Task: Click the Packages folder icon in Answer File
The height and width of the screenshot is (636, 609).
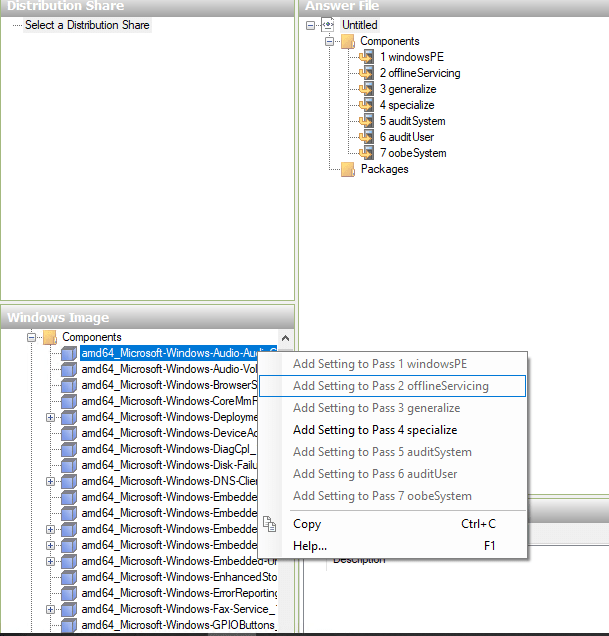Action: 348,169
